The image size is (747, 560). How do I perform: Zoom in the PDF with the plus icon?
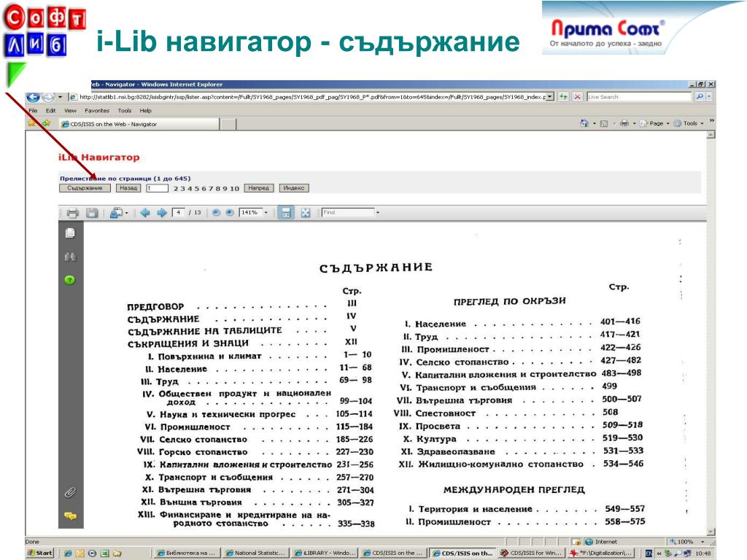pyautogui.click(x=230, y=213)
